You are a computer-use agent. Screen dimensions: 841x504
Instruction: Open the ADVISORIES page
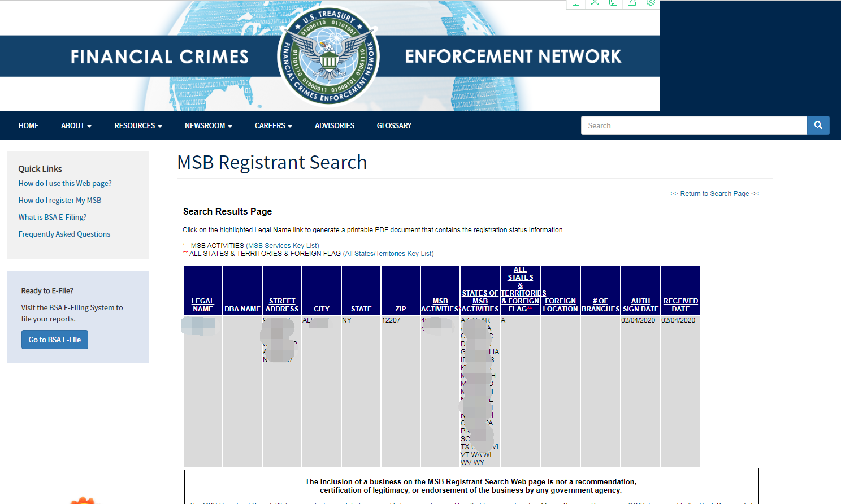point(334,125)
